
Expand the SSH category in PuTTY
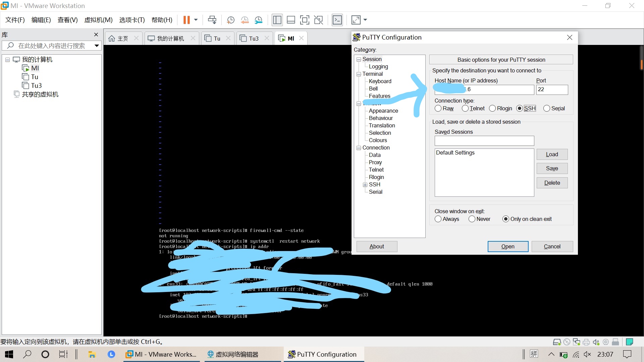(365, 185)
